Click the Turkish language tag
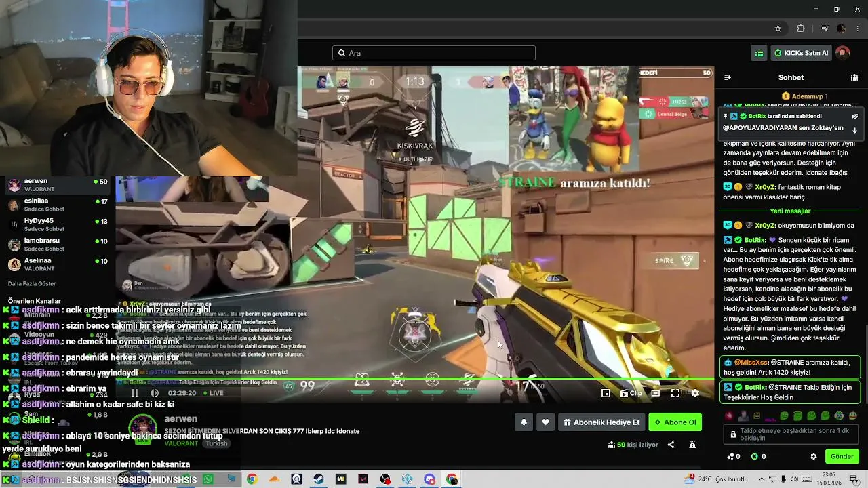The image size is (868, 488). (x=217, y=443)
